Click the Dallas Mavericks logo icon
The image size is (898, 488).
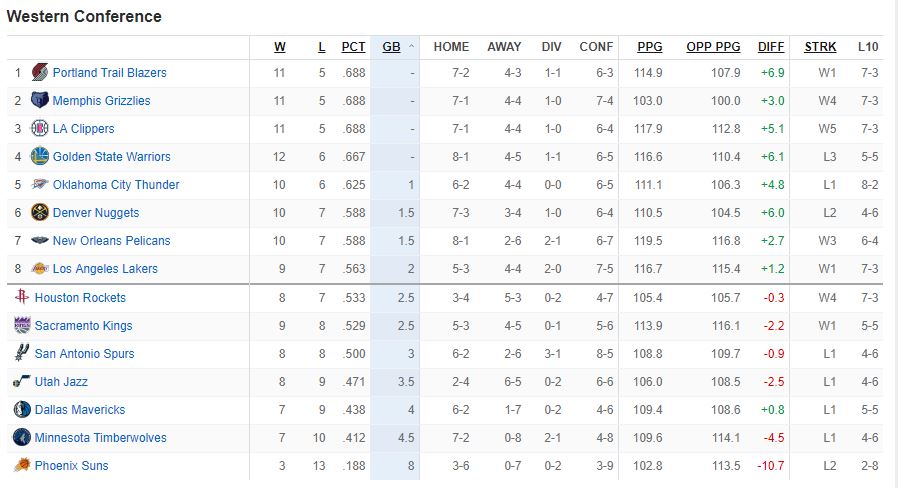pyautogui.click(x=22, y=410)
